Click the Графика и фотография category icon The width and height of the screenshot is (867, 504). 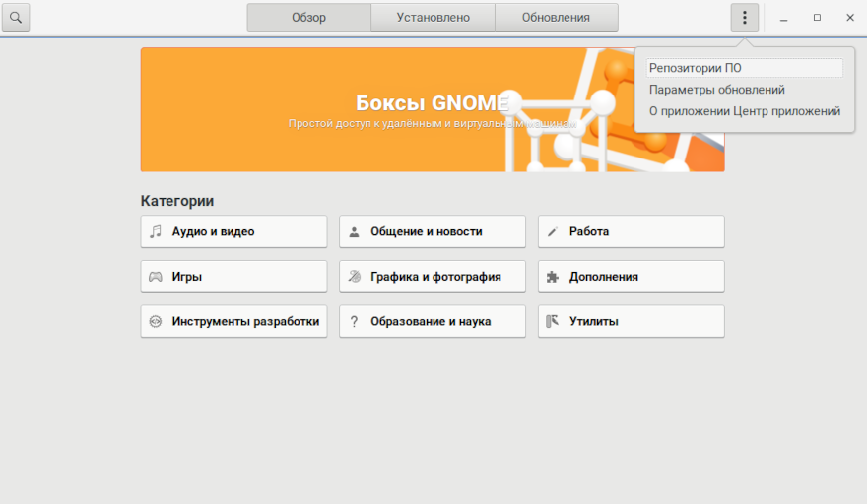pos(355,277)
